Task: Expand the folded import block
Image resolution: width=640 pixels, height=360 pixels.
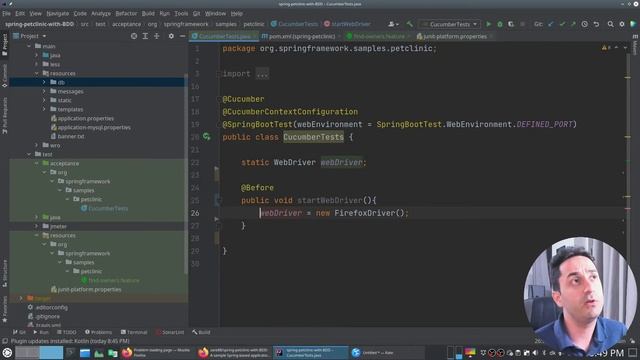Action: coord(262,74)
